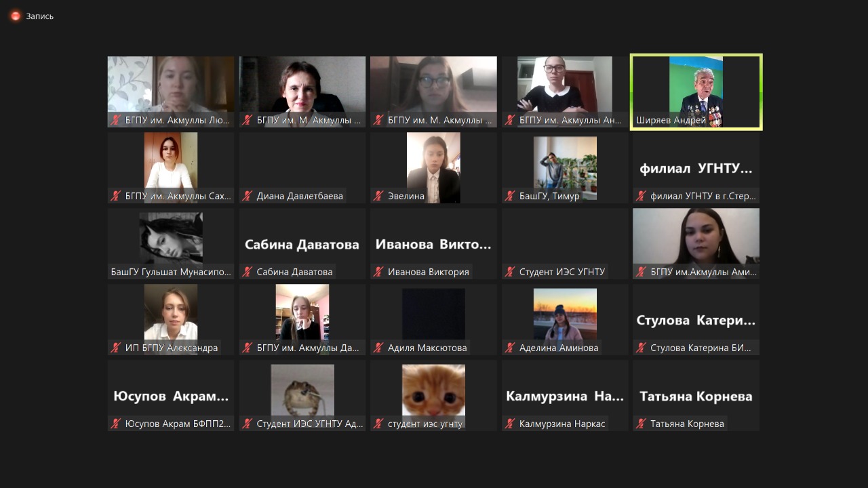Viewport: 868px width, 488px height.
Task: Click muted mic icon beside Диана Давлетбаева
Action: click(248, 196)
